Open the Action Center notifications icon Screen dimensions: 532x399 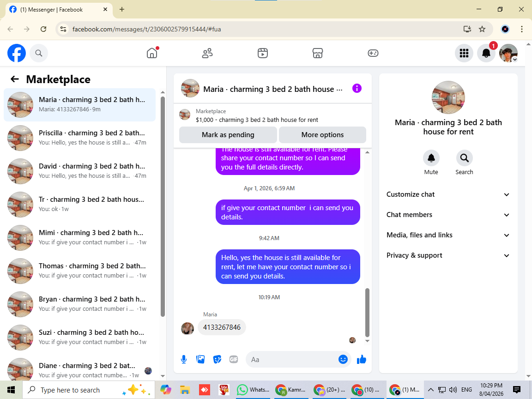coord(517,389)
